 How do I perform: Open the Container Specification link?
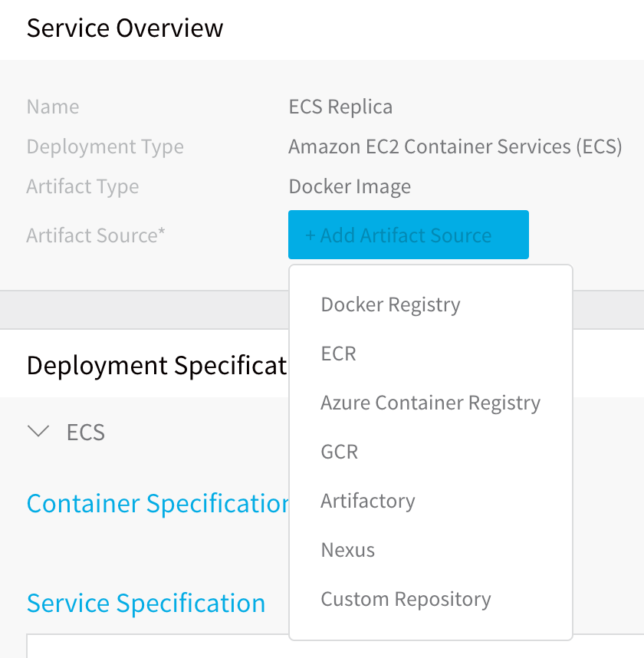(158, 503)
